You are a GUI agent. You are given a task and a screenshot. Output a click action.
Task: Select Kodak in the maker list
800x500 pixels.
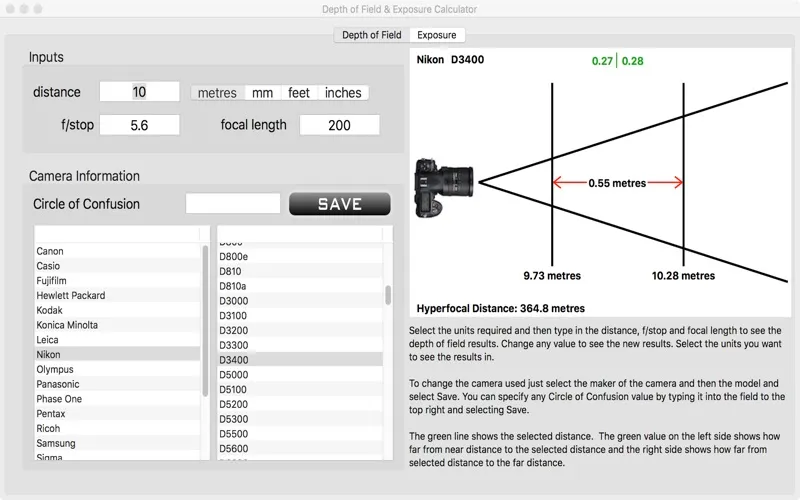tap(117, 310)
